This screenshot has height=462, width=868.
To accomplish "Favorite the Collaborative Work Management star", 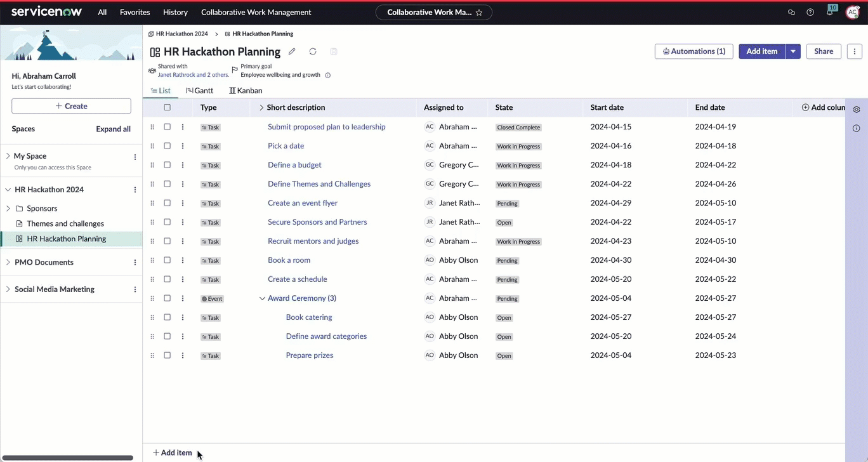I will point(479,12).
